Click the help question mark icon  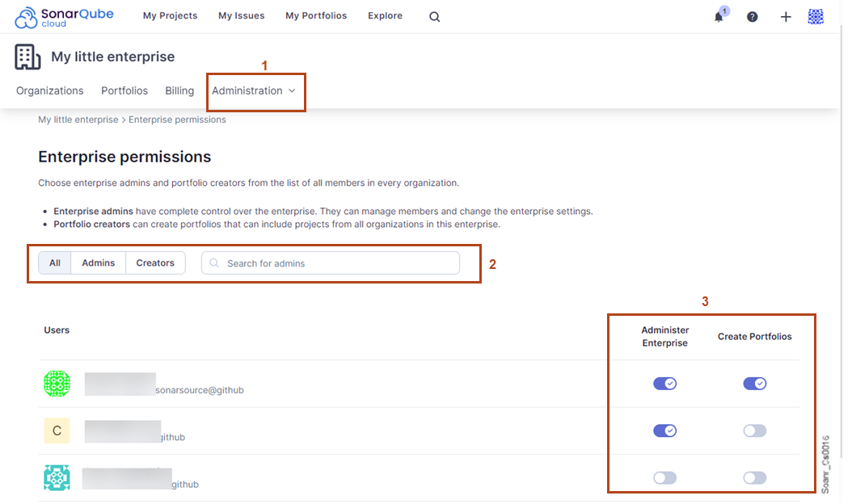tap(752, 16)
